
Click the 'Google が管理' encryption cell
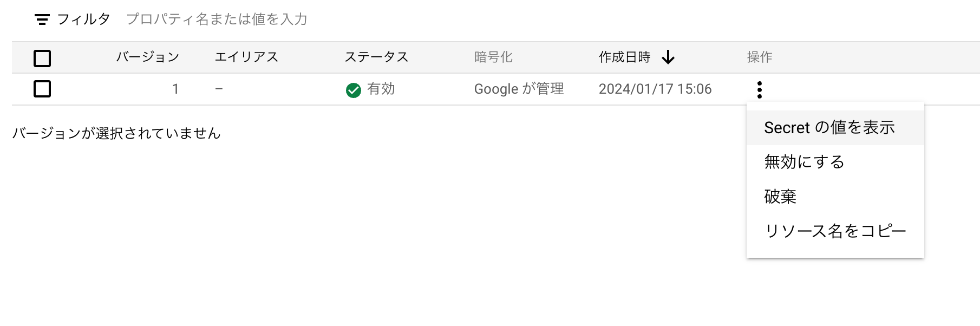[519, 89]
